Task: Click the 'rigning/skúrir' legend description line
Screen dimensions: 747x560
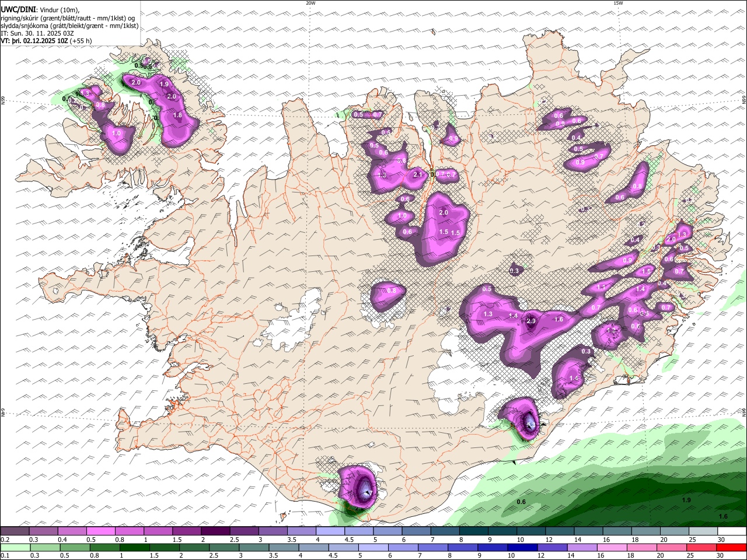Action: (68, 18)
